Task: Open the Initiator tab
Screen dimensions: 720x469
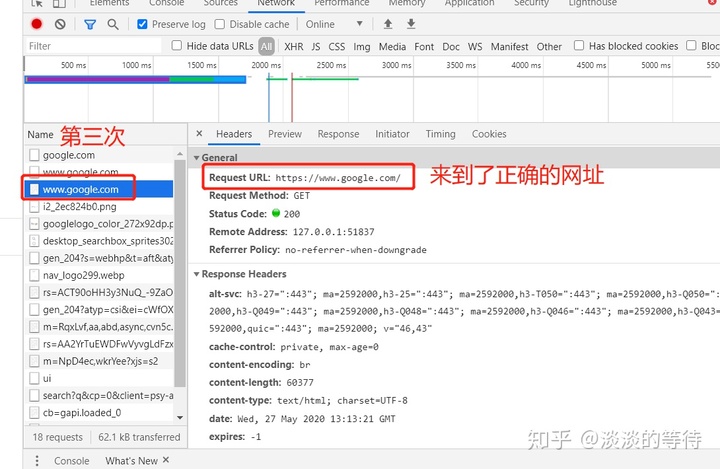Action: [392, 134]
